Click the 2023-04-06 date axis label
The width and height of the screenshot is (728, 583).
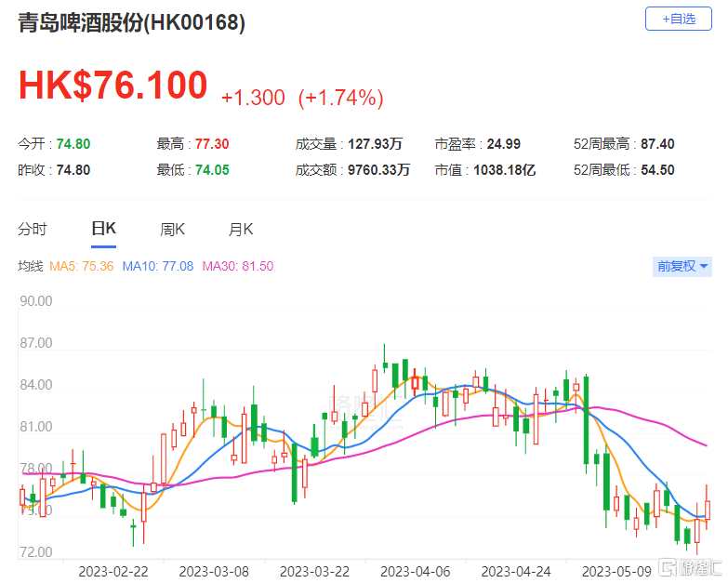click(x=416, y=572)
